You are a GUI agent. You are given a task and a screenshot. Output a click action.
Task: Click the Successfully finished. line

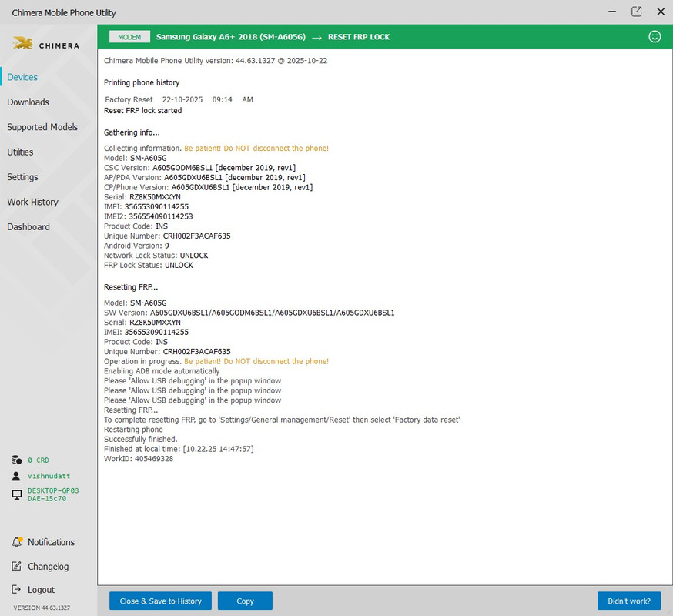[x=140, y=439]
